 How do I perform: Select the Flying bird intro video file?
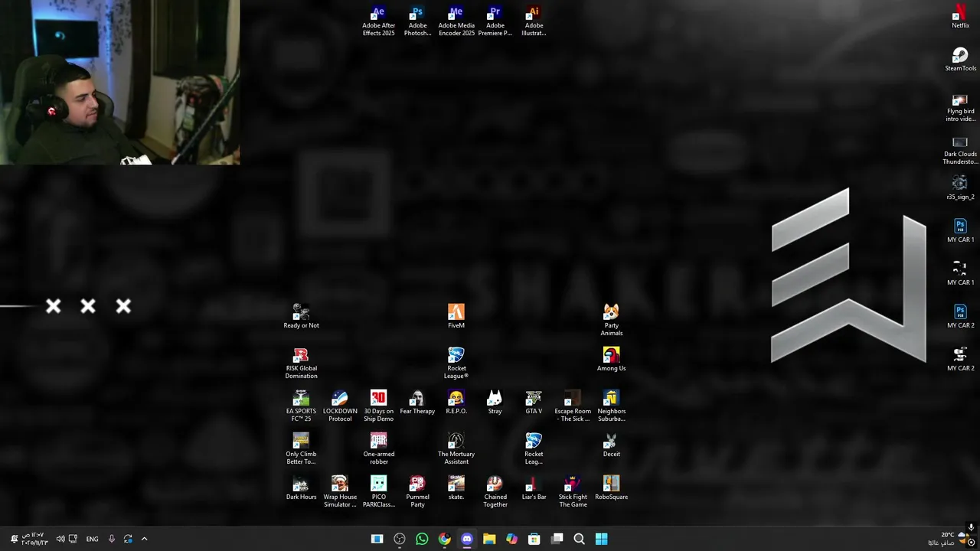point(960,108)
